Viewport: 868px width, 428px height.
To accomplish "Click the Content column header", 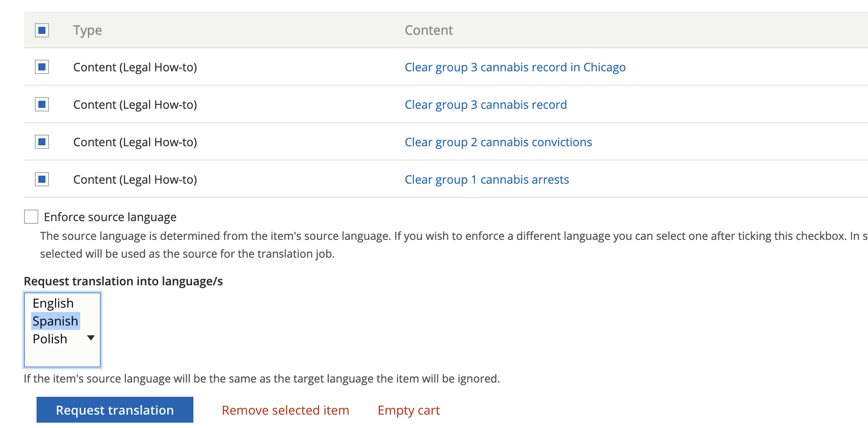I will pyautogui.click(x=429, y=30).
